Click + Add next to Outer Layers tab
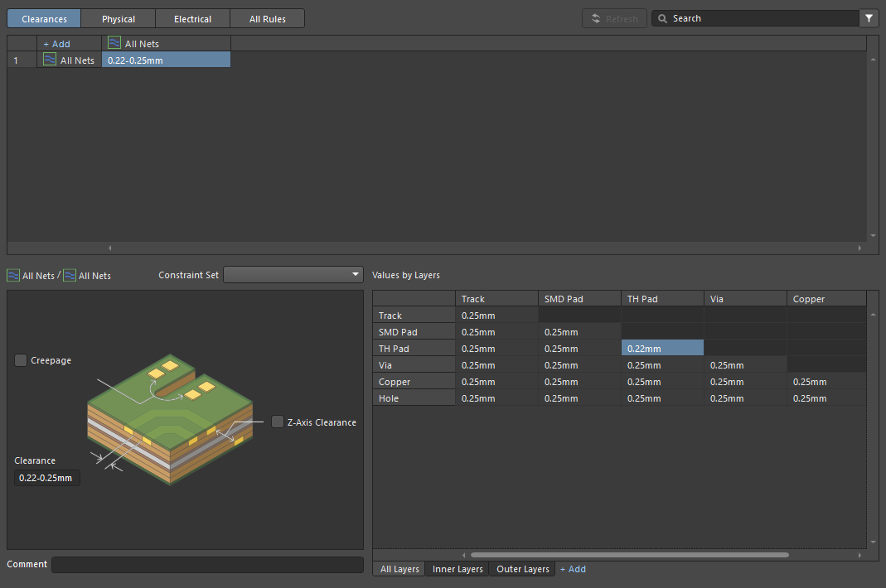 tap(572, 569)
